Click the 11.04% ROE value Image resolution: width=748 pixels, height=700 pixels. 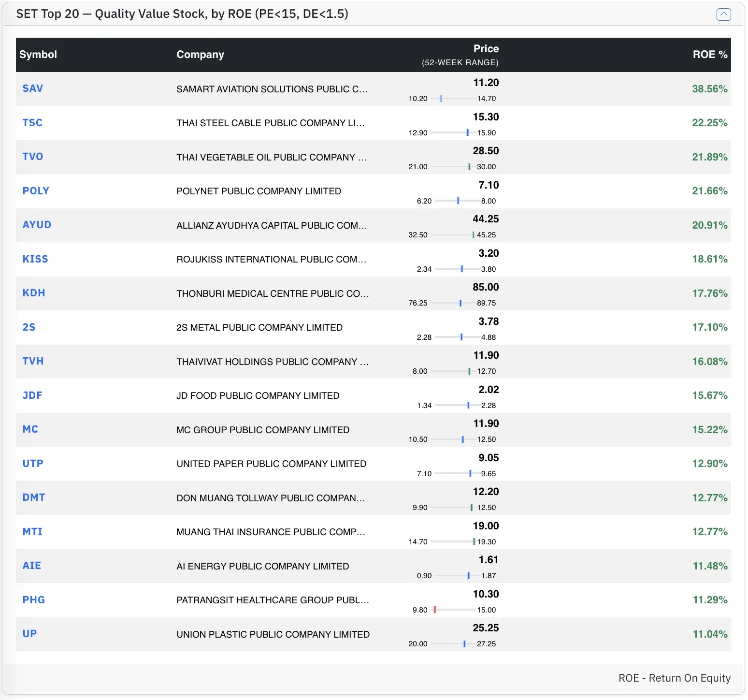710,634
